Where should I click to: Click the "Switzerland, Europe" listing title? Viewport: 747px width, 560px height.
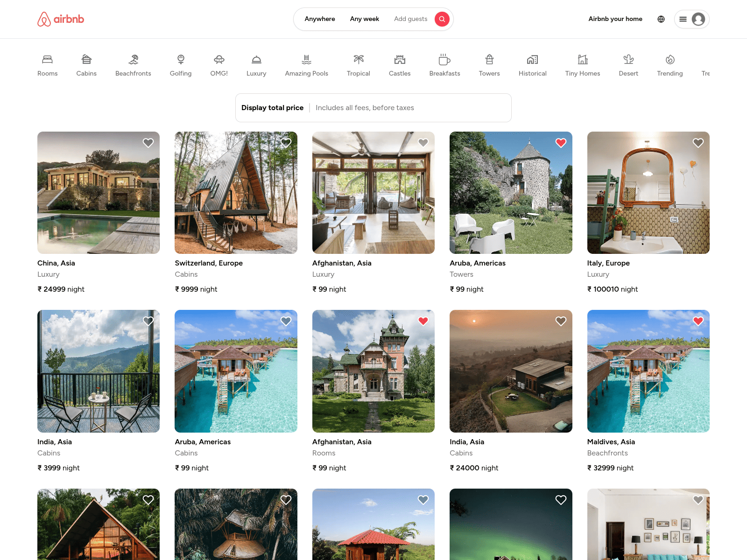coord(209,263)
